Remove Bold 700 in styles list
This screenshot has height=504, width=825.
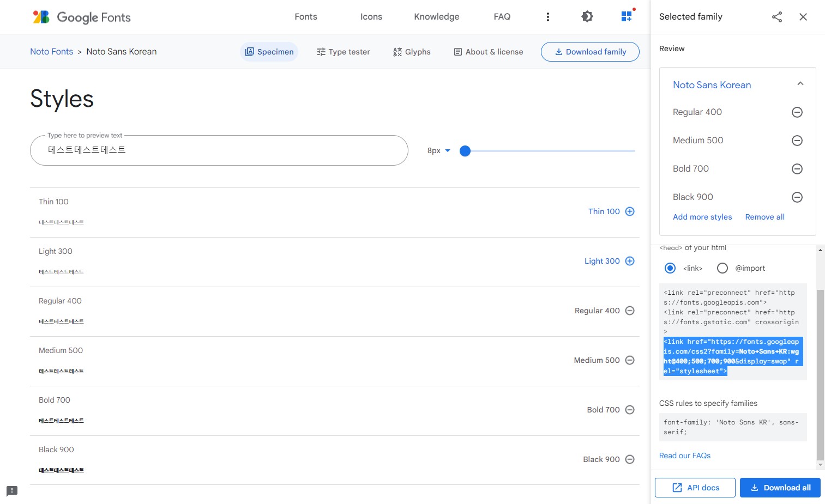[630, 410]
